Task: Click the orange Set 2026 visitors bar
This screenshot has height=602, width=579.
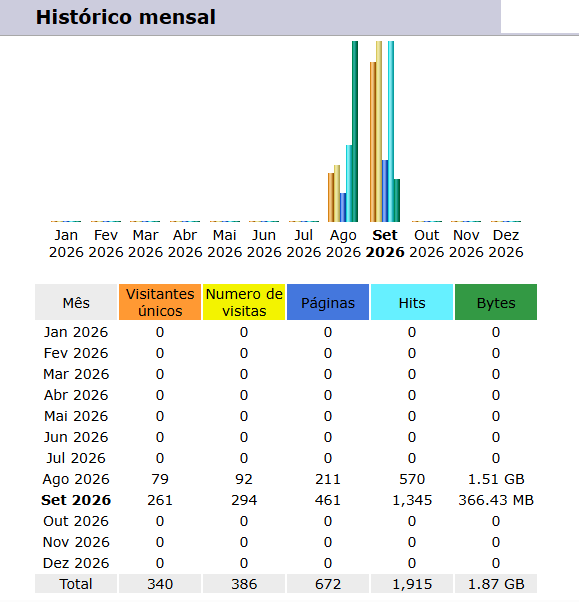Action: pyautogui.click(x=373, y=142)
